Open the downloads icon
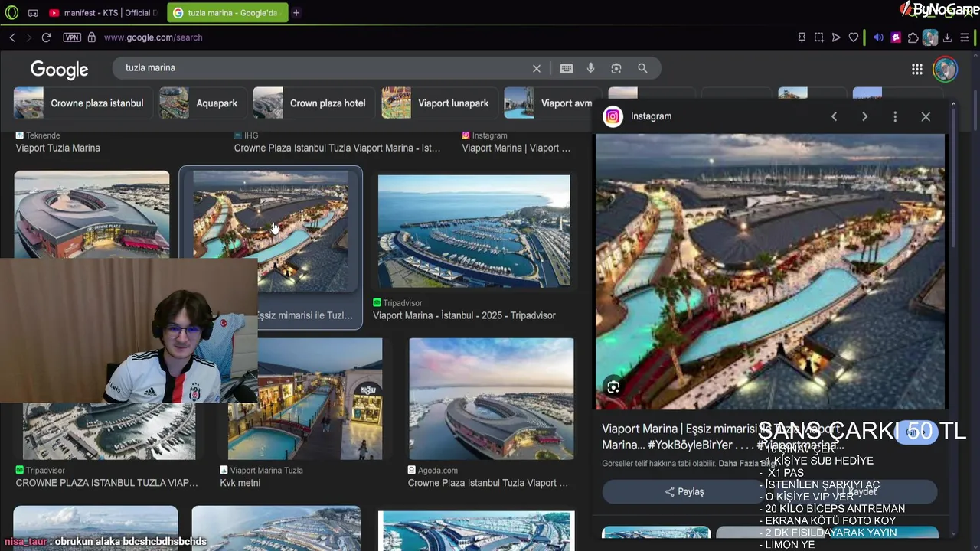 948,37
